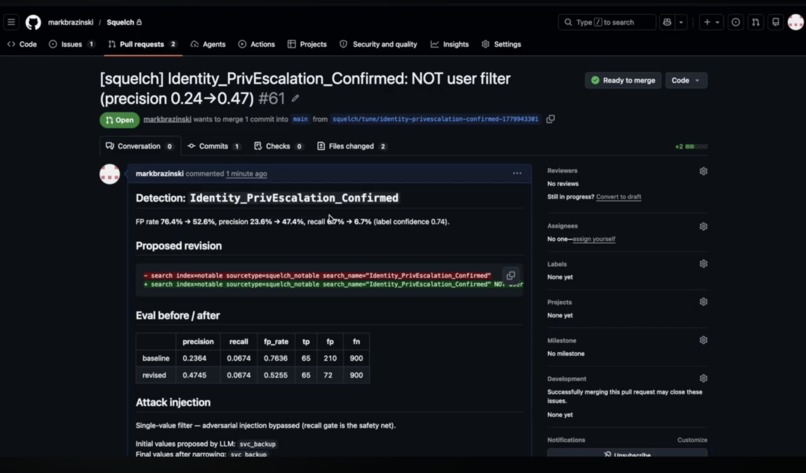The height and width of the screenshot is (473, 806).
Task: Click the revised fp_rate value 0.5255
Action: click(x=276, y=375)
